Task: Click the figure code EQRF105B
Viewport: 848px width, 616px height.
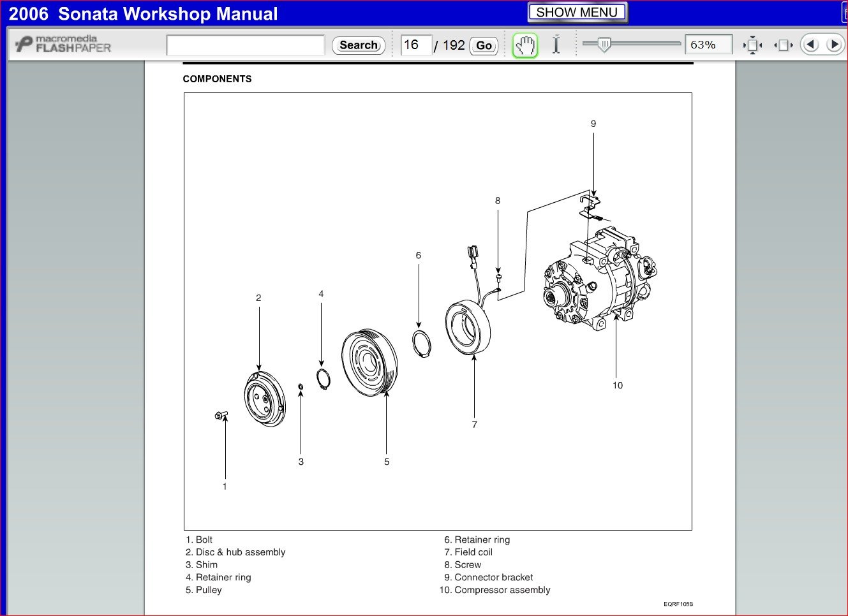Action: pos(678,604)
